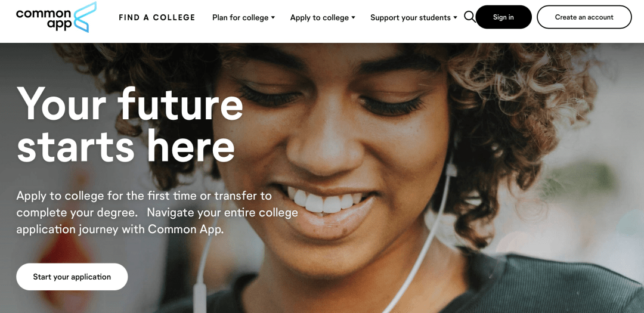Click the "Your future" heading line
This screenshot has width=644, height=313.
coord(130,104)
